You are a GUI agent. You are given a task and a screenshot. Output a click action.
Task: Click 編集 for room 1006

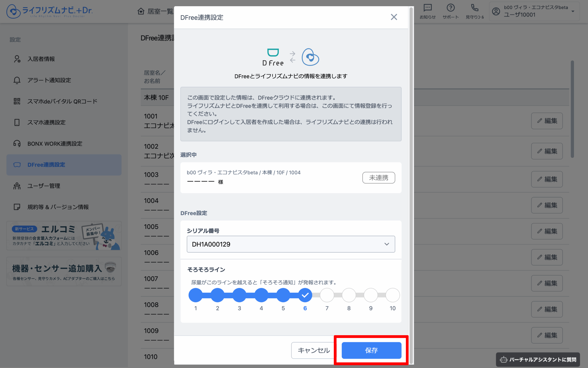[547, 257]
